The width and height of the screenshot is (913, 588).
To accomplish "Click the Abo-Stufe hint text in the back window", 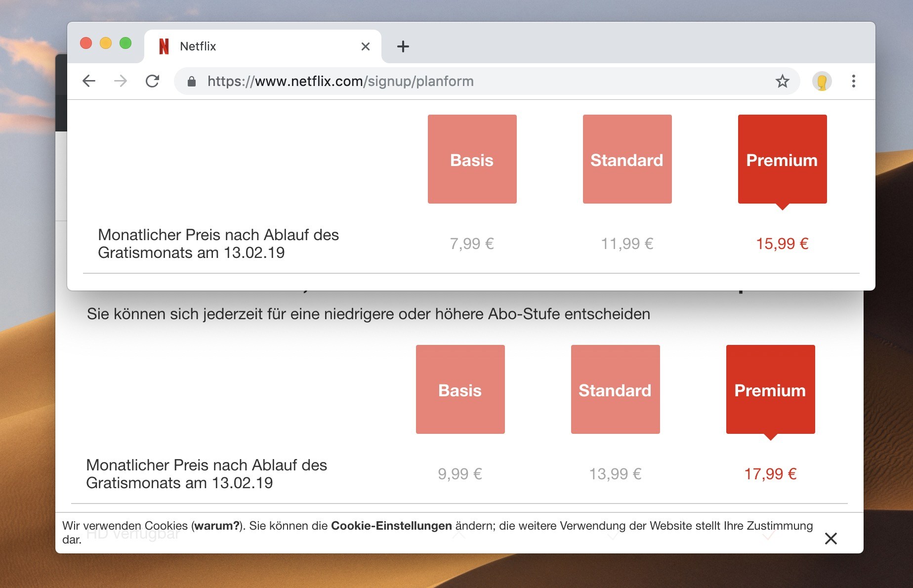I will click(x=369, y=314).
